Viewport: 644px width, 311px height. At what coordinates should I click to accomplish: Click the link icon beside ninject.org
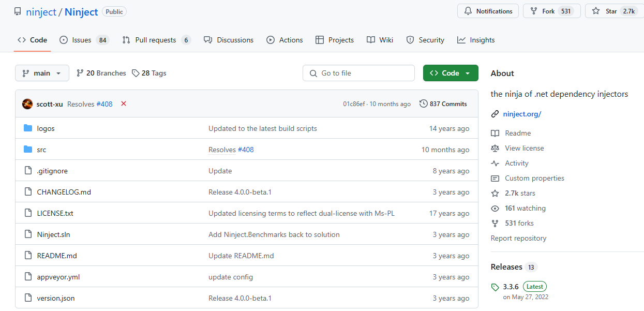495,114
